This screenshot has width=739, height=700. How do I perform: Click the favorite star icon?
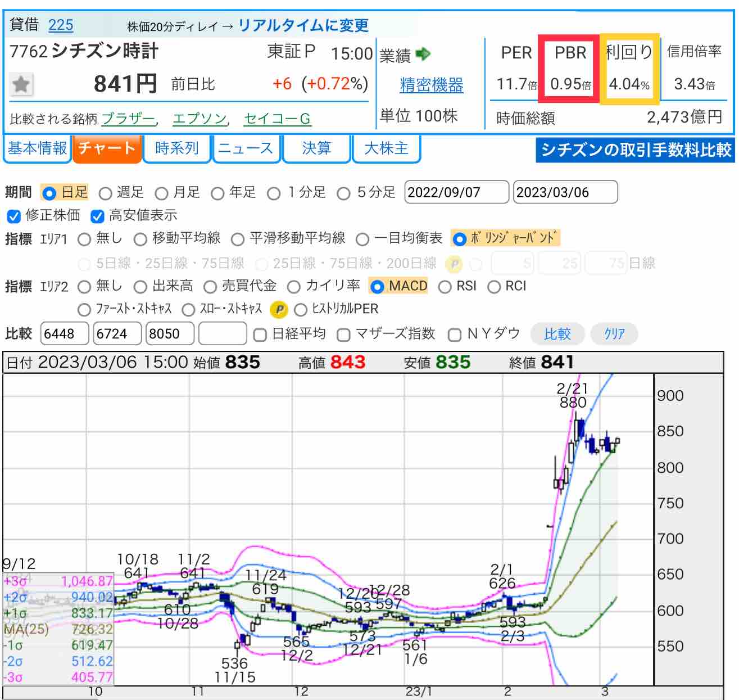[21, 85]
